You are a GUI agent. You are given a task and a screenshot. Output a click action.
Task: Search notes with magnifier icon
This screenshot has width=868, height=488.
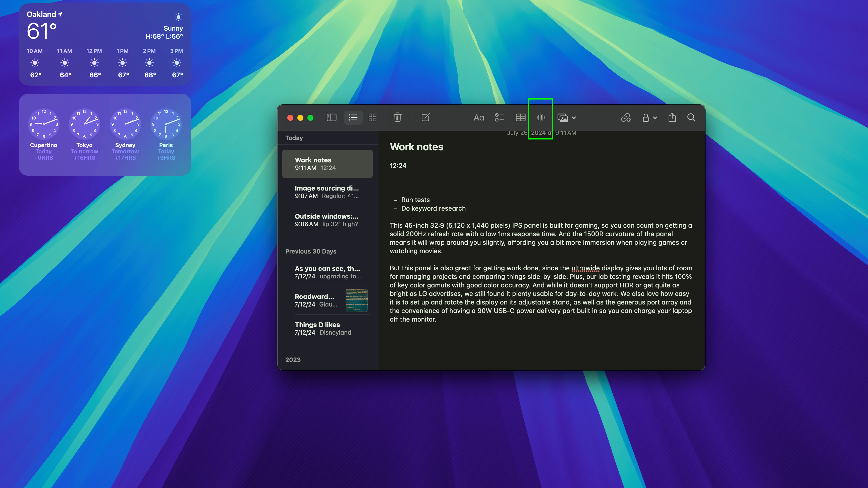click(691, 117)
